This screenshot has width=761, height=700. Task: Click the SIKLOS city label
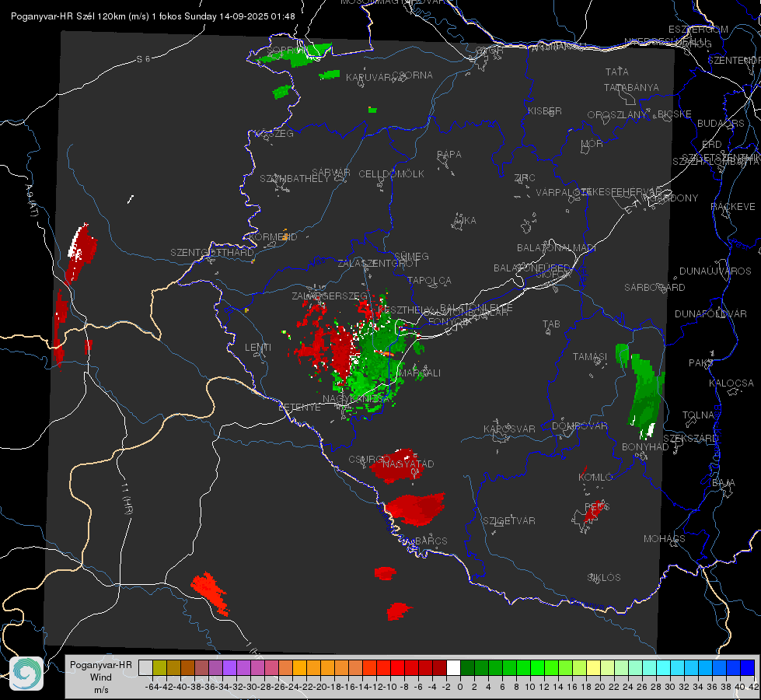coord(604,578)
